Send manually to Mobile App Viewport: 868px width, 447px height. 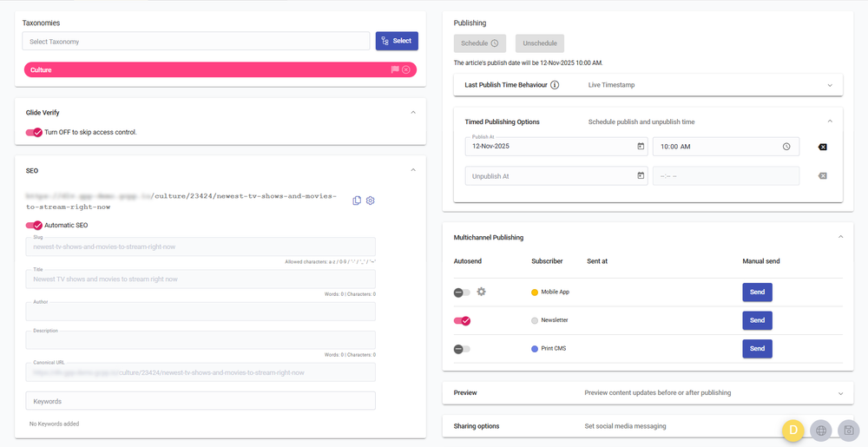(757, 293)
